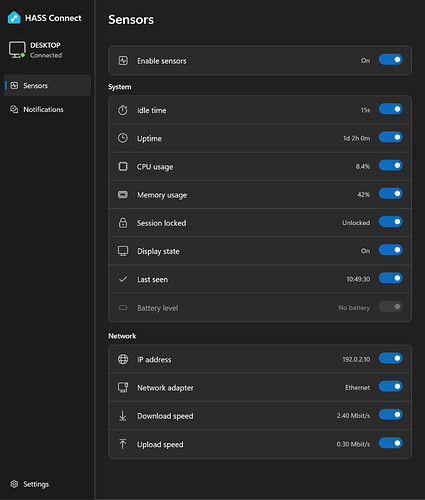
Task: Click the HASS Connect app title
Action: pyautogui.click(x=53, y=18)
